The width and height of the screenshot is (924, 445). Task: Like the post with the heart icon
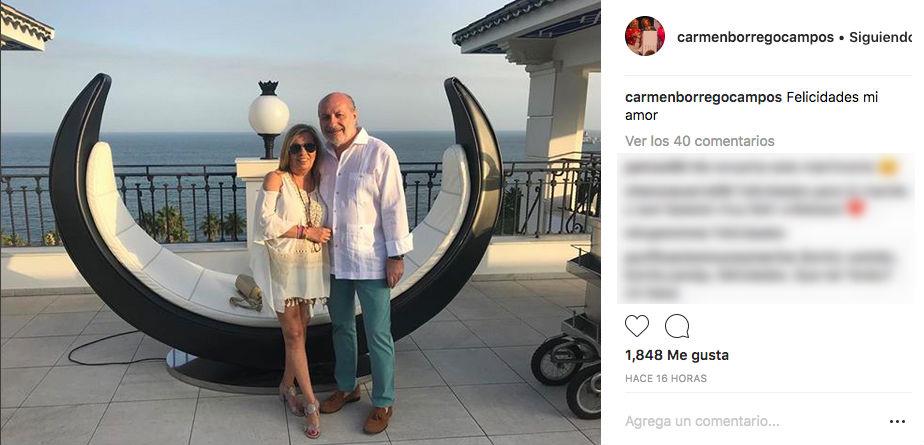[x=636, y=326]
